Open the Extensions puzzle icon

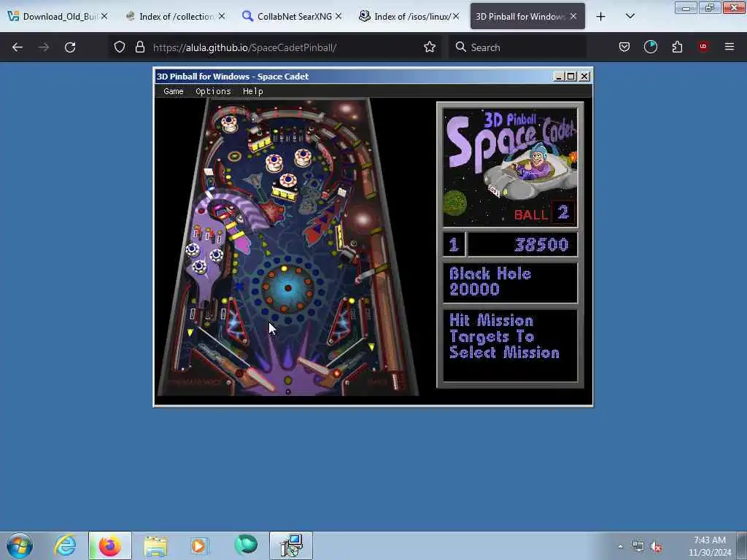[677, 47]
